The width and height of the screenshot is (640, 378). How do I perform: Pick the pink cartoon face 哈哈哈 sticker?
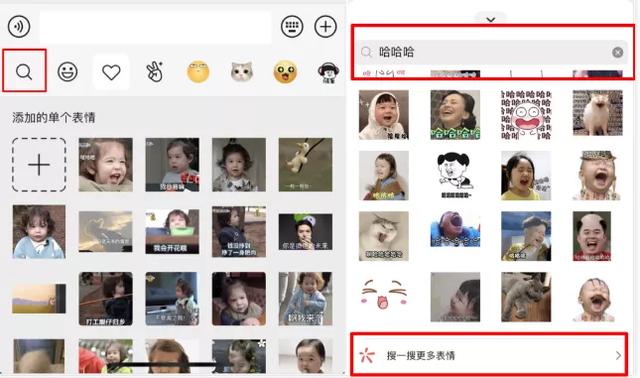[526, 115]
